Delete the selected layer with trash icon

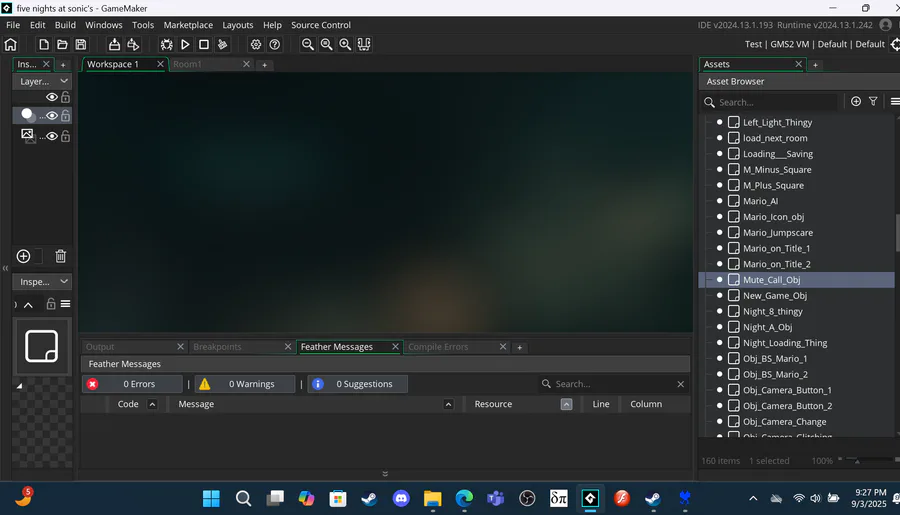point(60,256)
